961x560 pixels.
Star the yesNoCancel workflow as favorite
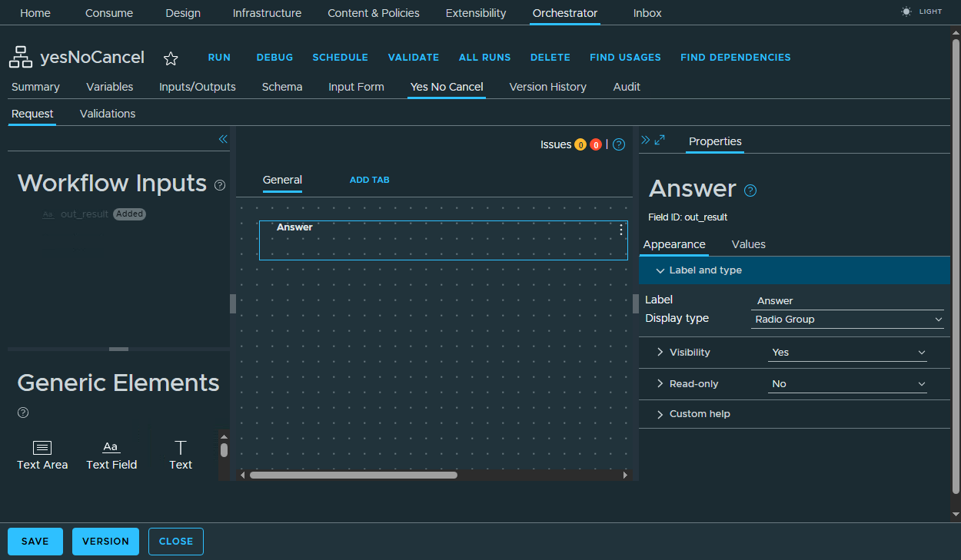[171, 58]
